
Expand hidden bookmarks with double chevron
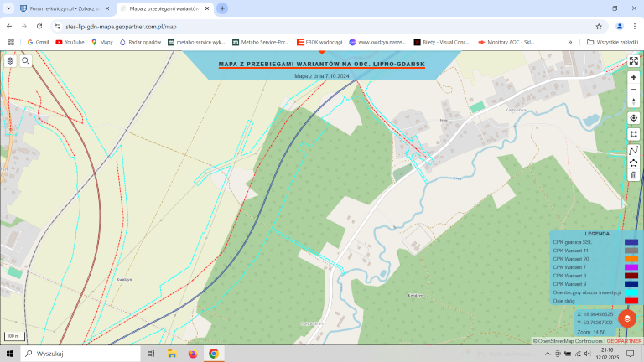[570, 41]
